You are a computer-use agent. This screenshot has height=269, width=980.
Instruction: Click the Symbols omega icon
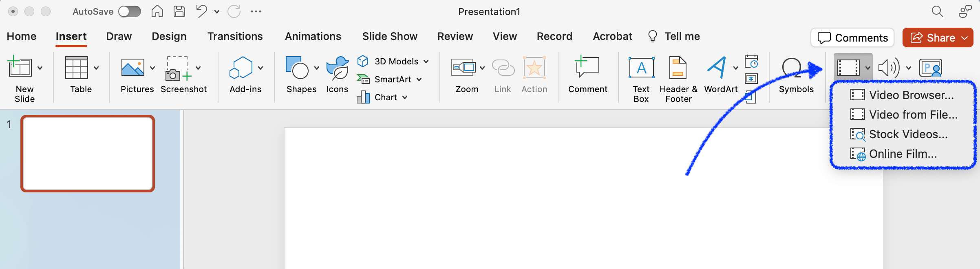pyautogui.click(x=792, y=68)
